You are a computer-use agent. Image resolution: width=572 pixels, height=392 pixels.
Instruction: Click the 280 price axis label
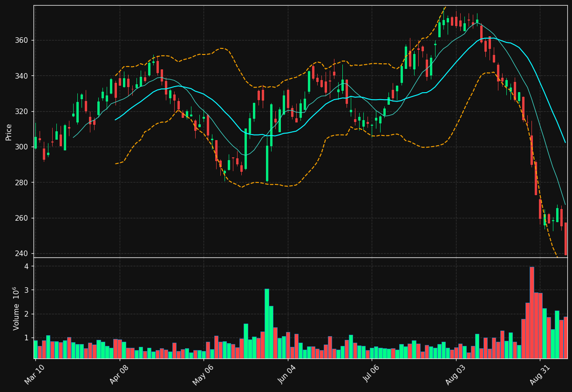22,182
